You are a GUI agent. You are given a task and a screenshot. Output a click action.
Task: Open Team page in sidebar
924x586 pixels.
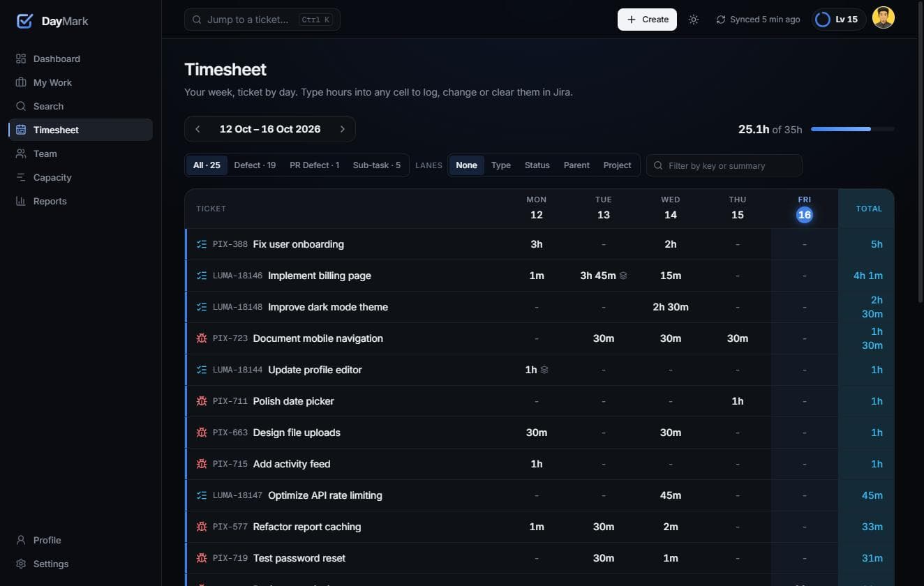(80, 153)
